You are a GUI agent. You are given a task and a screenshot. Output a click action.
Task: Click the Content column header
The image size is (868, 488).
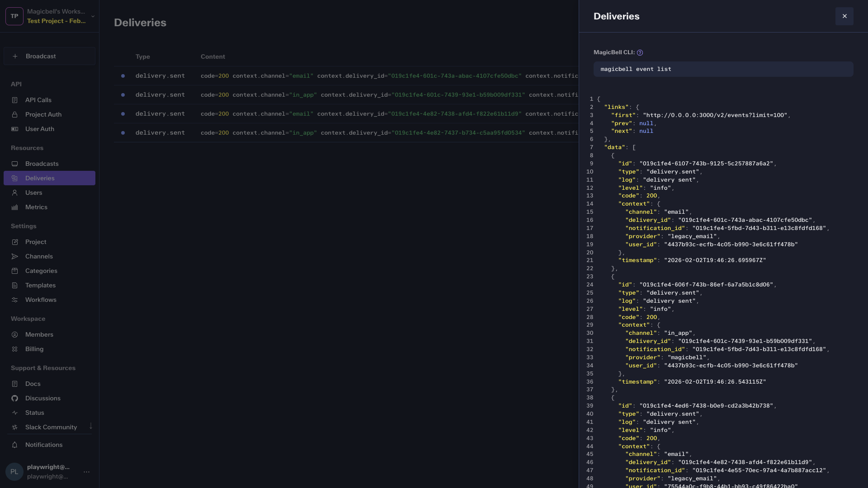click(x=213, y=56)
